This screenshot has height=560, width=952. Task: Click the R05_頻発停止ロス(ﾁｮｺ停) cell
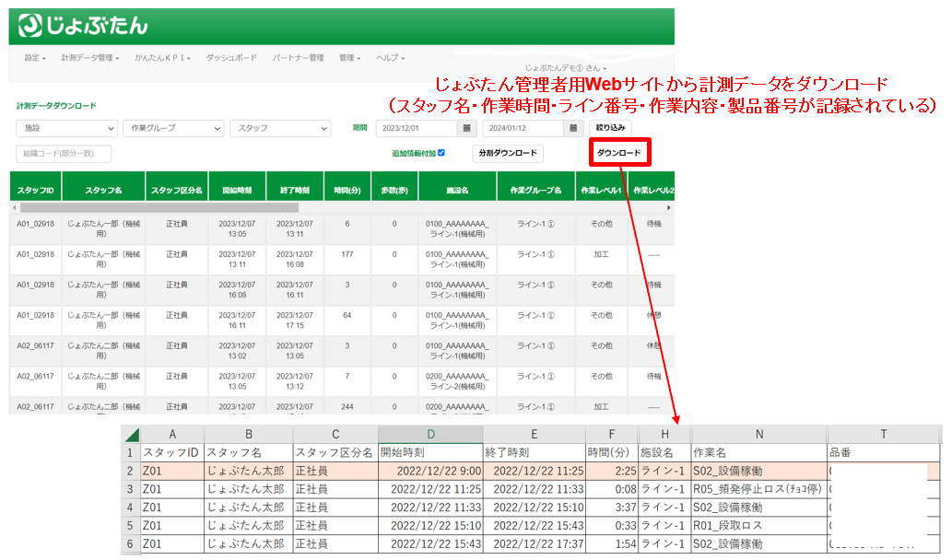pos(759,489)
